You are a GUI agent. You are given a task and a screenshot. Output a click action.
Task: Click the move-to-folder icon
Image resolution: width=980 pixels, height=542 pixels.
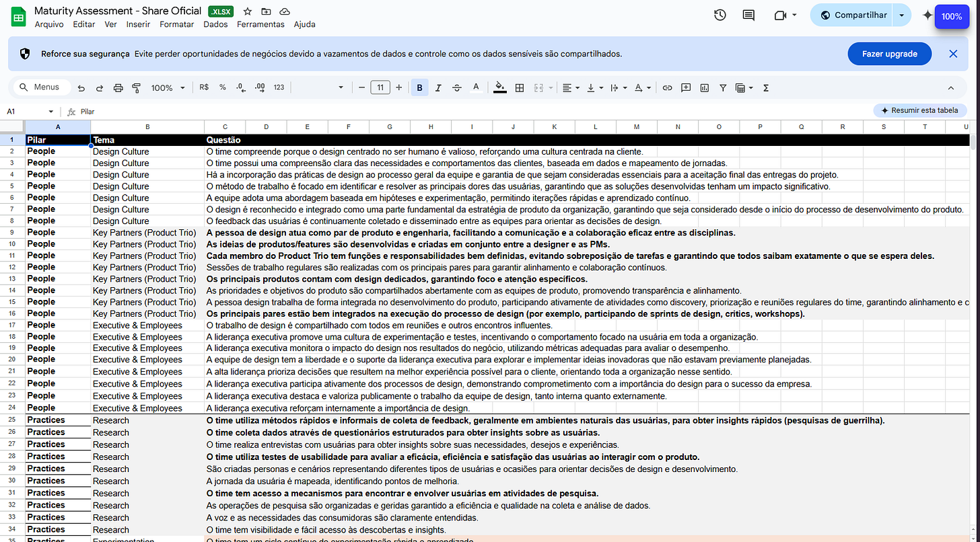266,11
